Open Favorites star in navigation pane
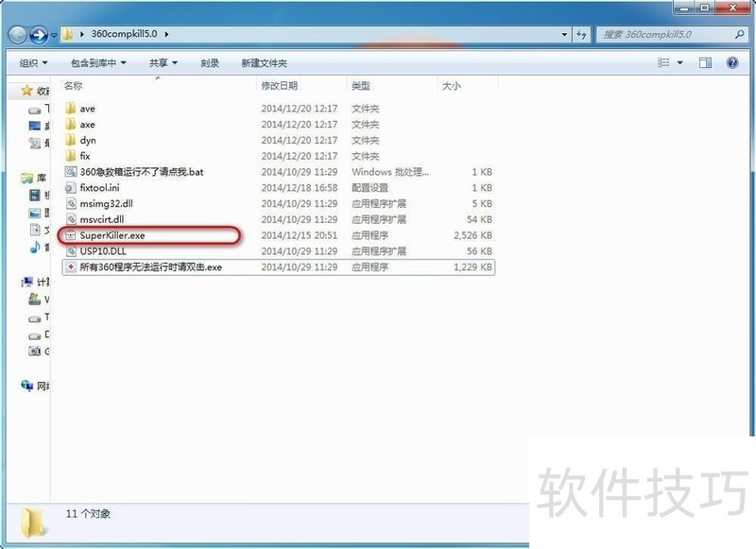This screenshot has width=756, height=549. click(x=26, y=90)
